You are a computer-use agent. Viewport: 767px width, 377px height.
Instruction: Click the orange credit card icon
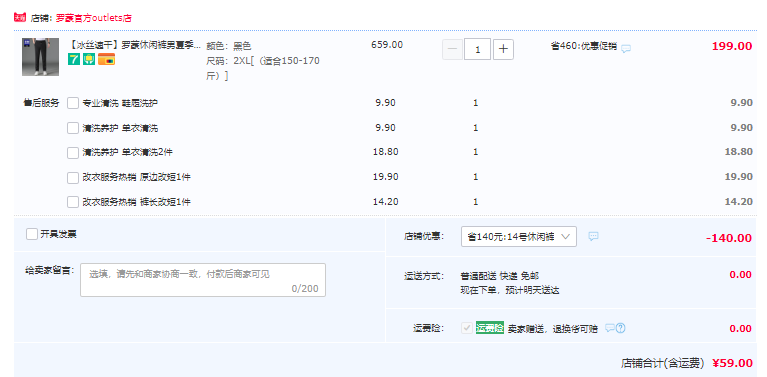pos(107,59)
